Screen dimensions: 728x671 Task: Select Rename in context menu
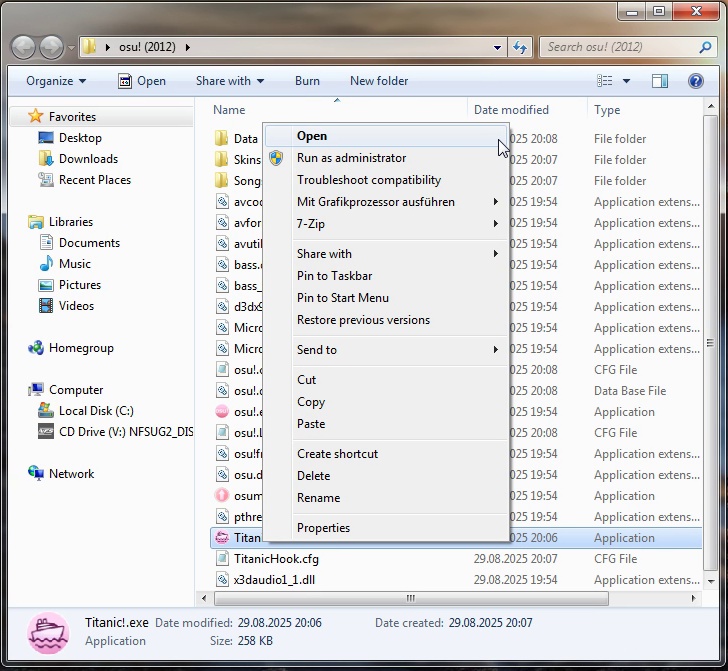coord(386,498)
